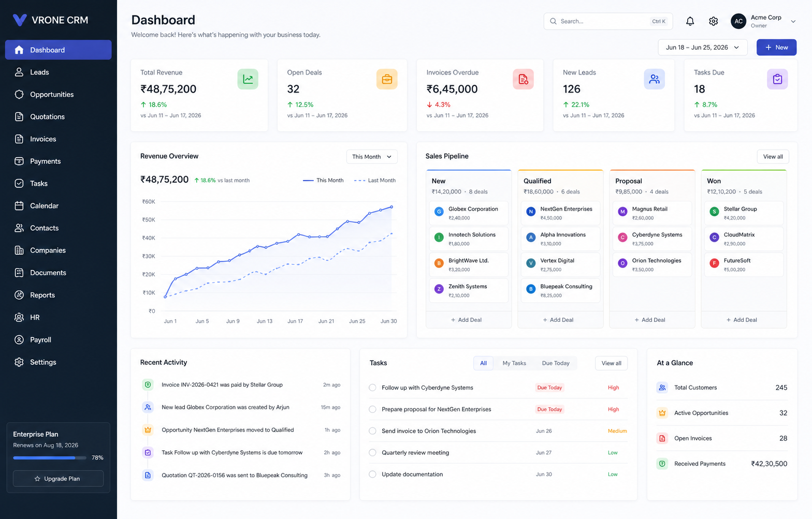812x519 pixels.
Task: Click the Tasks Due clipboard icon
Action: [x=777, y=79]
